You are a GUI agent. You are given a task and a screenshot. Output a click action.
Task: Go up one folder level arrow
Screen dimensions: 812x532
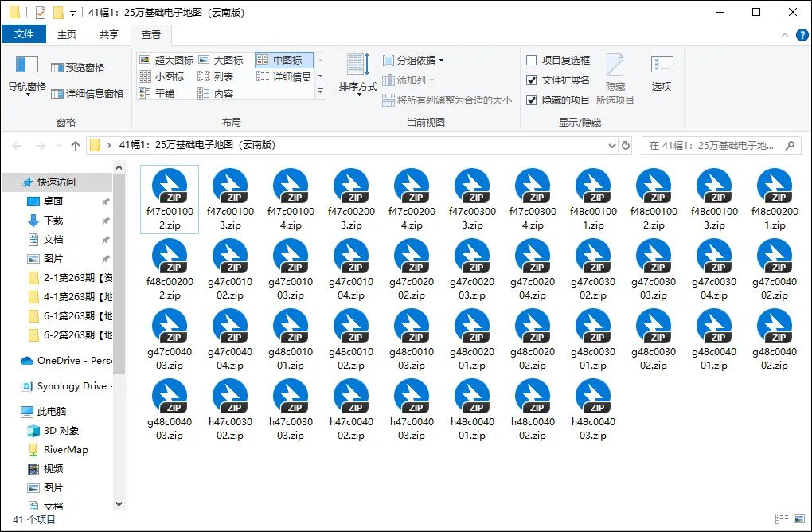point(76,146)
